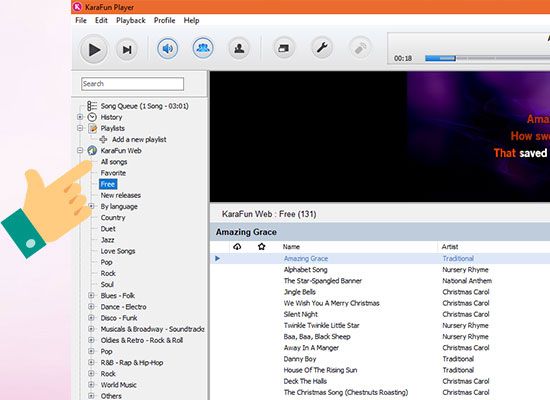Select Danny Boy in the list
This screenshot has height=400, width=550.
pos(300,359)
